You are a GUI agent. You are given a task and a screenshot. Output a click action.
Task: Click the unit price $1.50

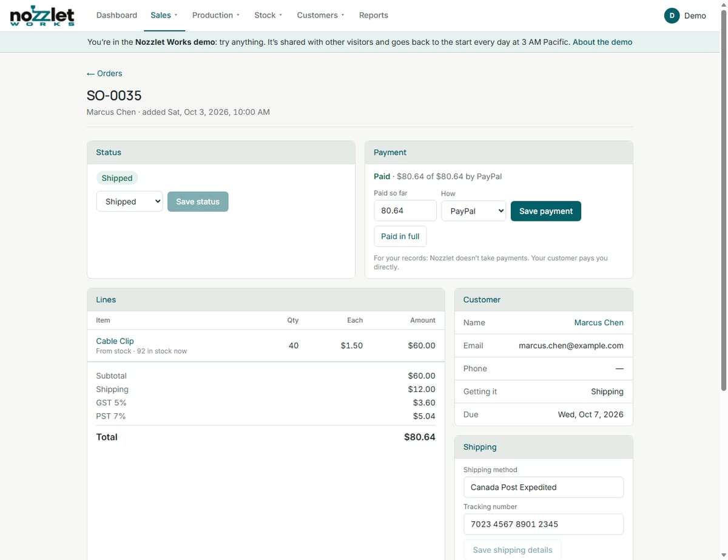point(352,345)
